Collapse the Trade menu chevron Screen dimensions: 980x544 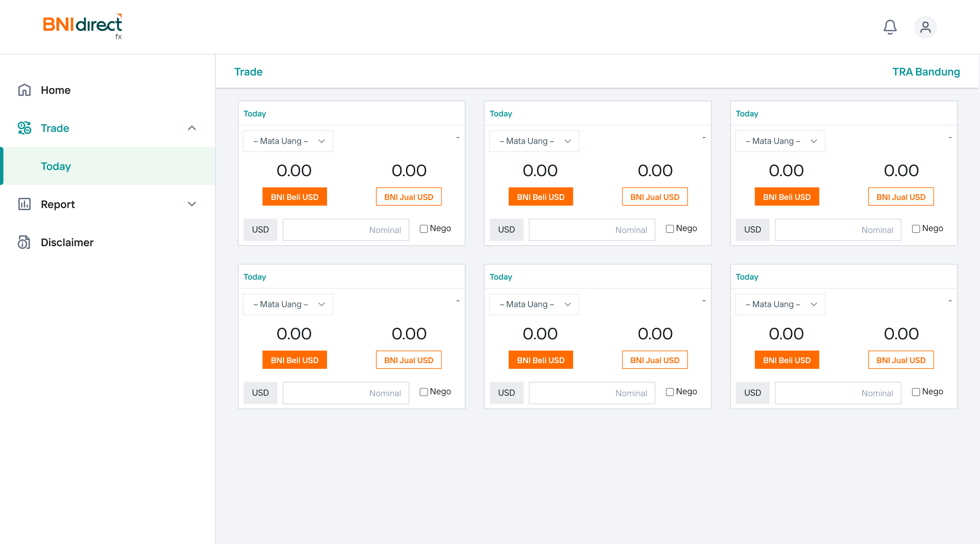point(192,128)
